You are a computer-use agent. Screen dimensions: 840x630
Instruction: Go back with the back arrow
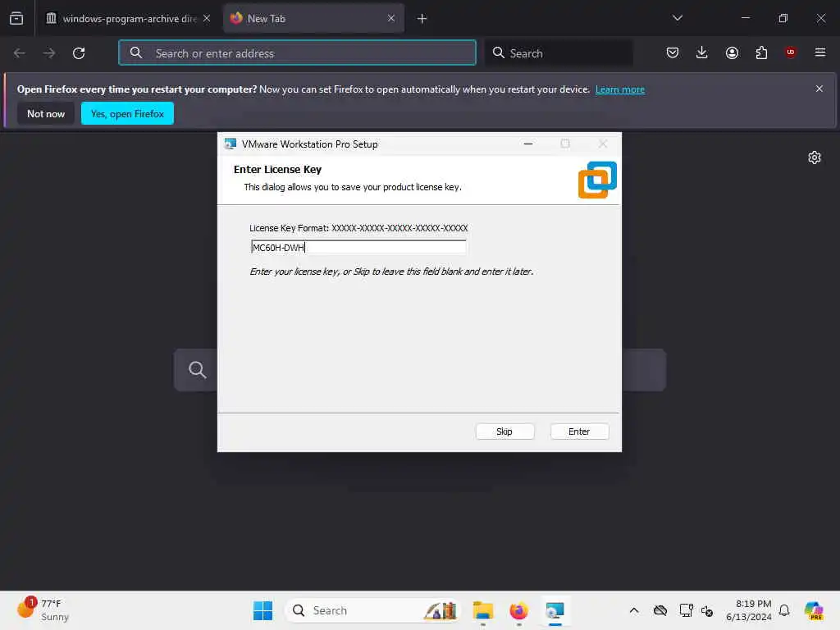20,53
